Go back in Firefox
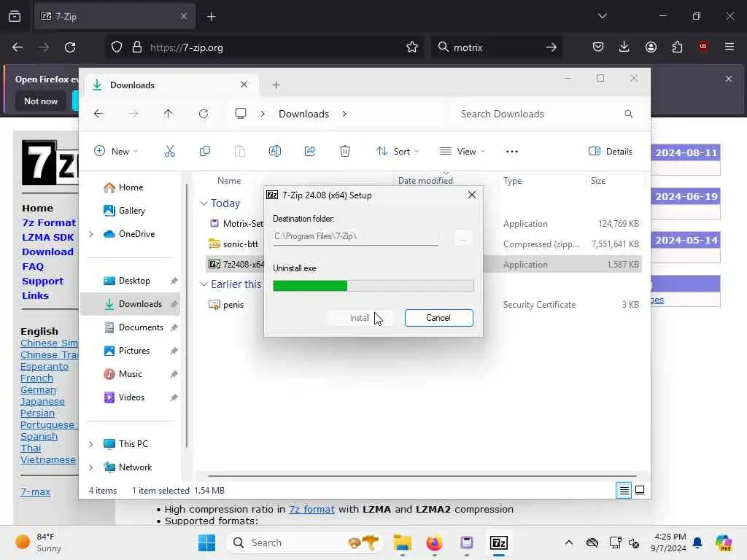 [18, 47]
